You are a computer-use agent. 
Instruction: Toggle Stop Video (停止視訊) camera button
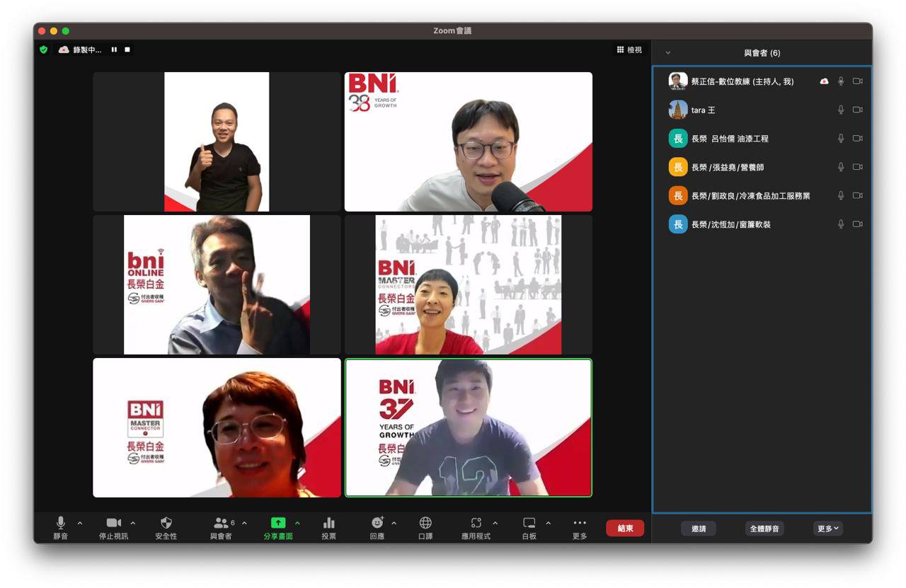(113, 523)
